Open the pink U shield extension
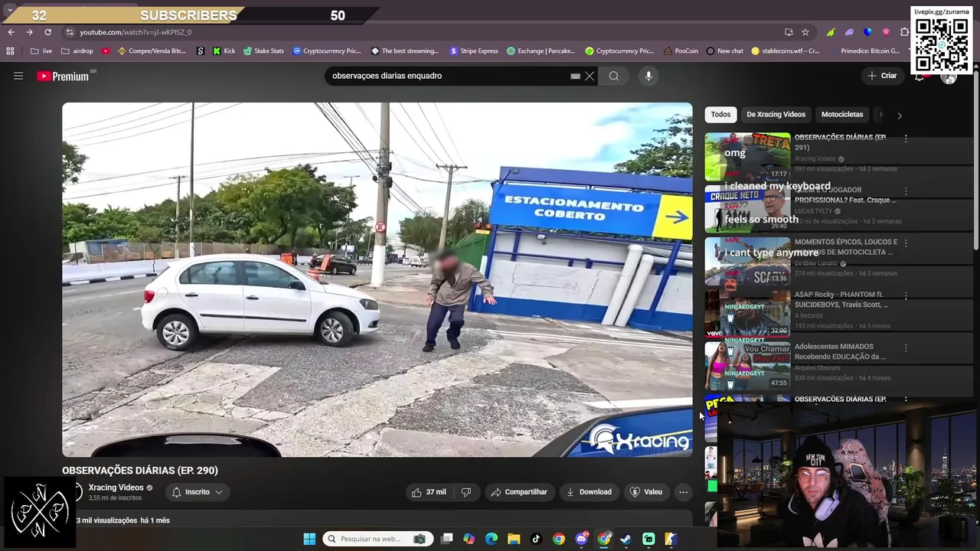The image size is (980, 551). click(x=886, y=32)
